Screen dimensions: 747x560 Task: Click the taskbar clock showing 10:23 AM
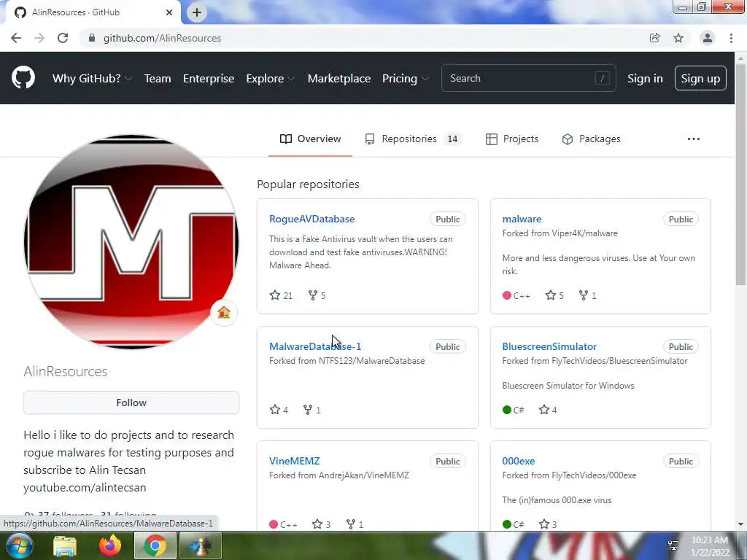[709, 546]
